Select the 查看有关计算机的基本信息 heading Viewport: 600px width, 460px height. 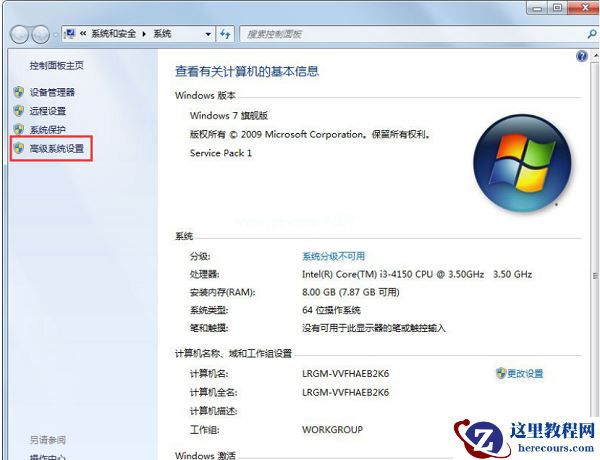click(x=247, y=71)
